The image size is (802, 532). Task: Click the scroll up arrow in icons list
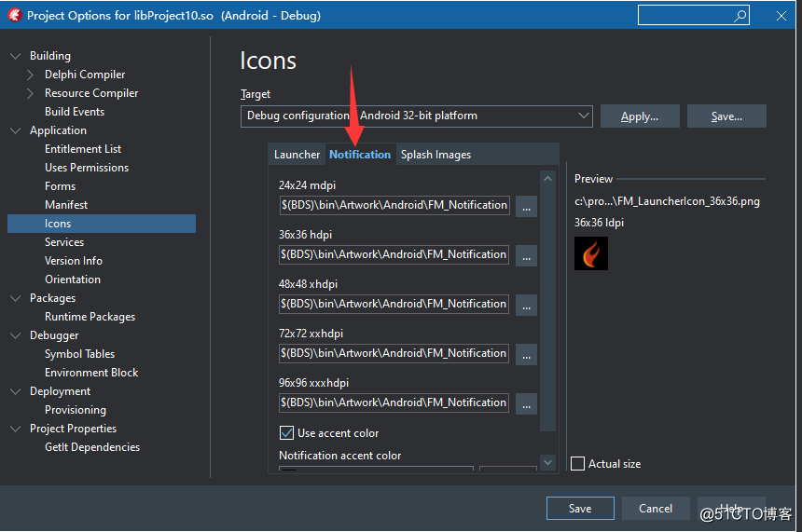point(547,178)
